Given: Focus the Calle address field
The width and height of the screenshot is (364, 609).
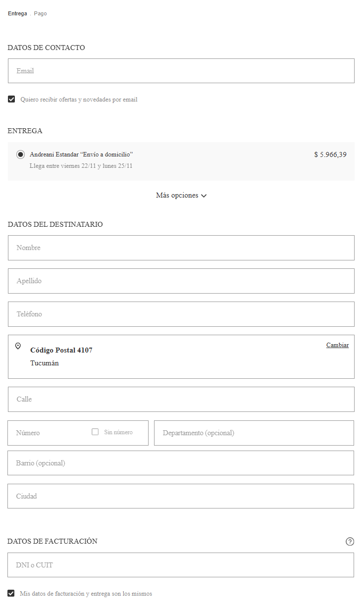Looking at the screenshot, I should (181, 399).
